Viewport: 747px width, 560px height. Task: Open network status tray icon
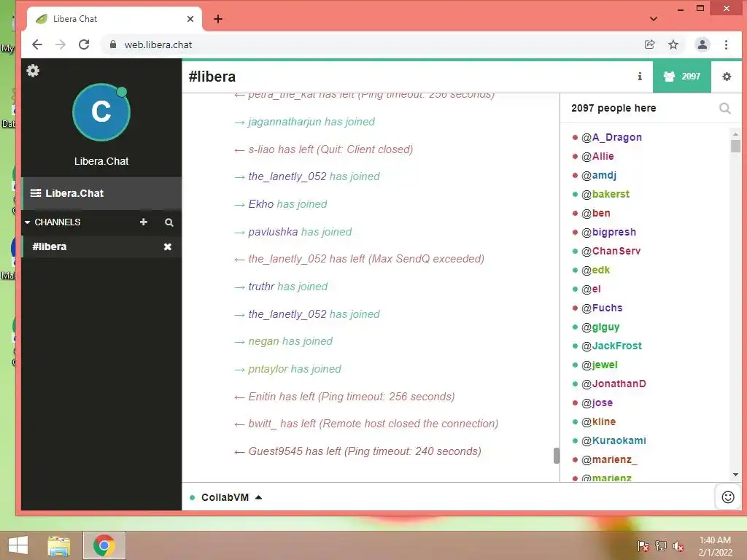661,545
